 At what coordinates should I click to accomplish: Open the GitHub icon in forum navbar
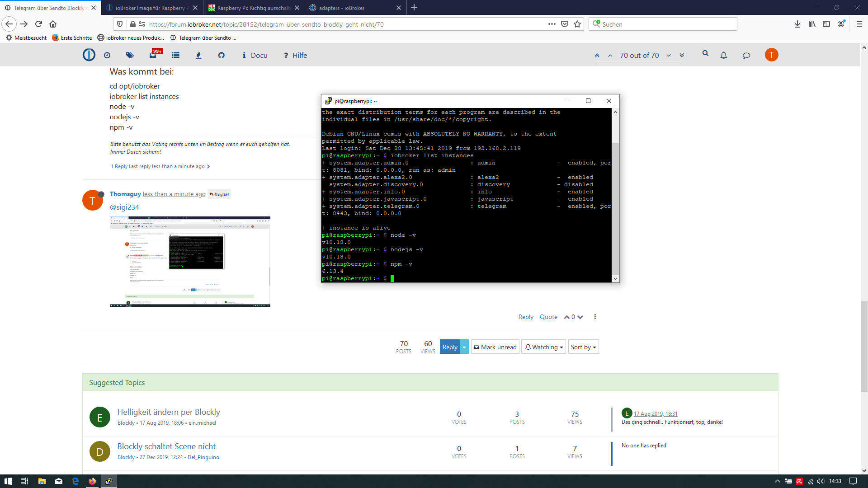pyautogui.click(x=222, y=55)
